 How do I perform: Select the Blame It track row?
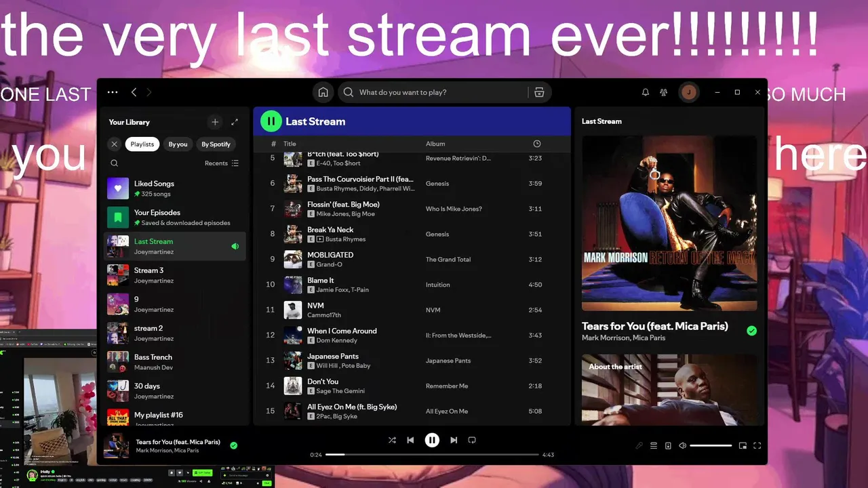(x=412, y=285)
